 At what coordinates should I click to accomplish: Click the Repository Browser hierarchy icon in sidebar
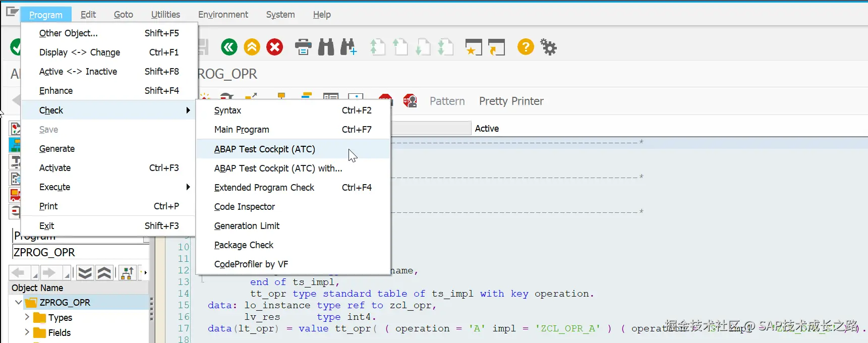coord(15,145)
